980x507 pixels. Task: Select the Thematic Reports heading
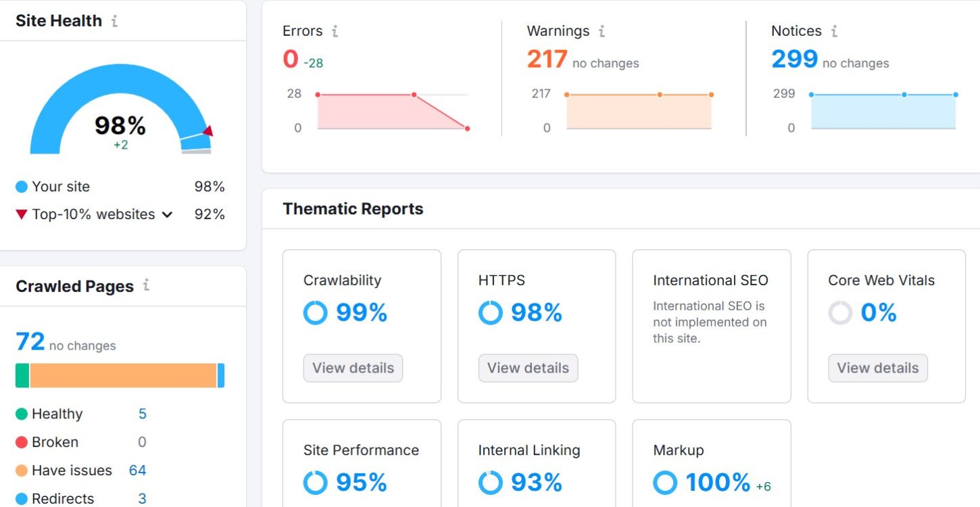[353, 209]
